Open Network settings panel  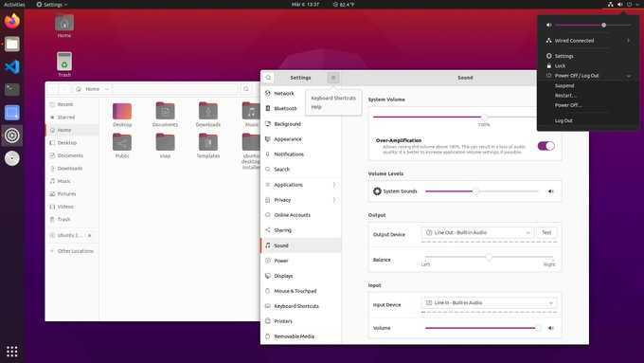[300, 94]
